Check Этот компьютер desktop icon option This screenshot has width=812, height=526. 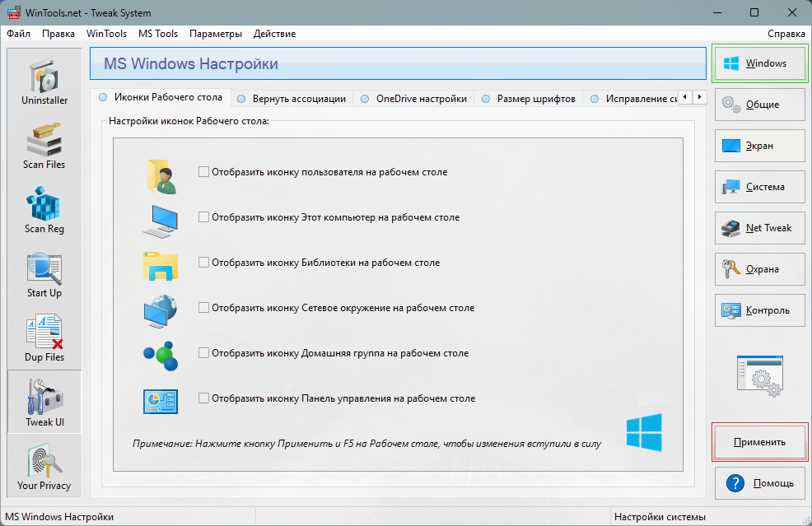203,217
